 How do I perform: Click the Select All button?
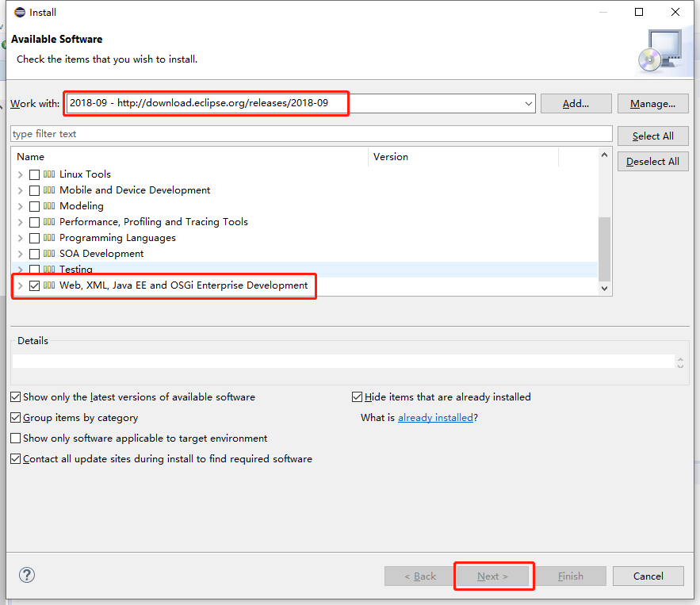[x=652, y=136]
